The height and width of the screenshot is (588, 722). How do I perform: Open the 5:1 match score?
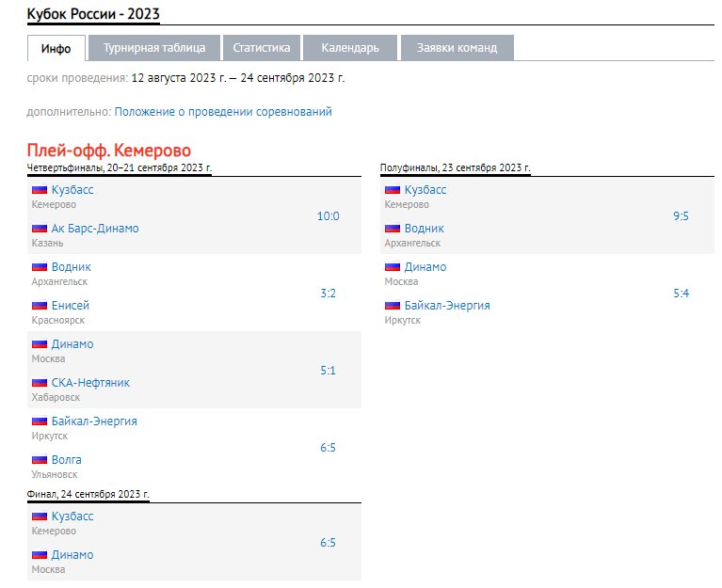point(328,371)
